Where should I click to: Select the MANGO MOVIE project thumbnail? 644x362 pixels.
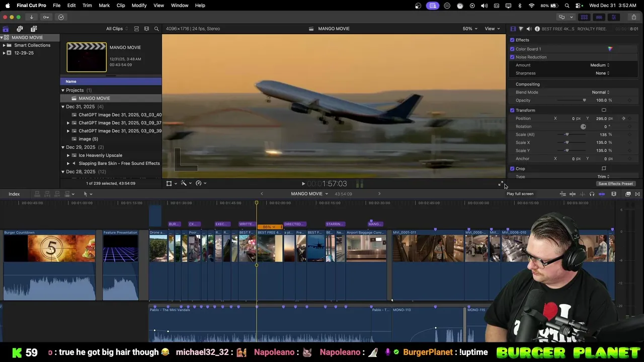[x=87, y=57]
